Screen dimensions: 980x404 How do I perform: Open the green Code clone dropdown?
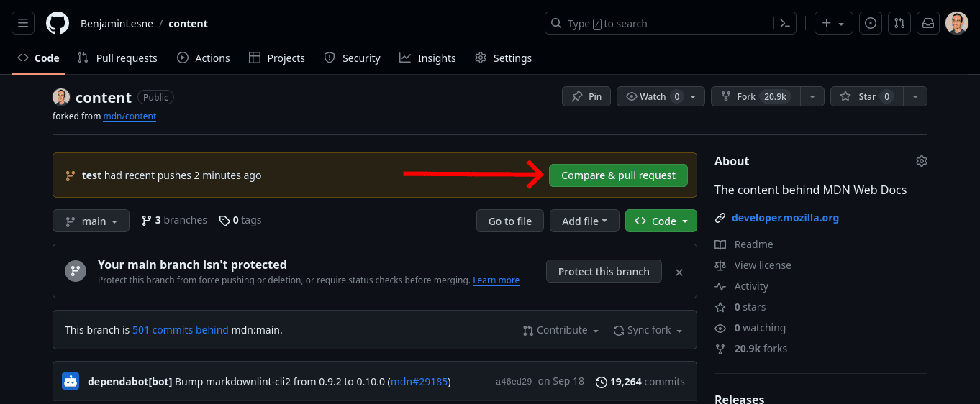[x=661, y=221]
